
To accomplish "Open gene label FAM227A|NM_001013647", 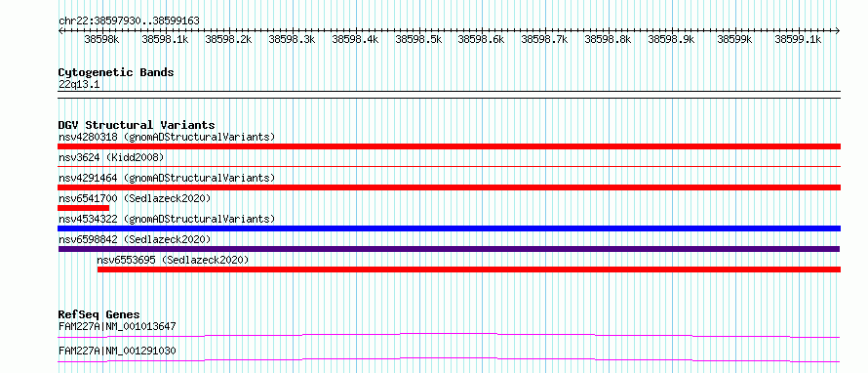I will point(117,326).
